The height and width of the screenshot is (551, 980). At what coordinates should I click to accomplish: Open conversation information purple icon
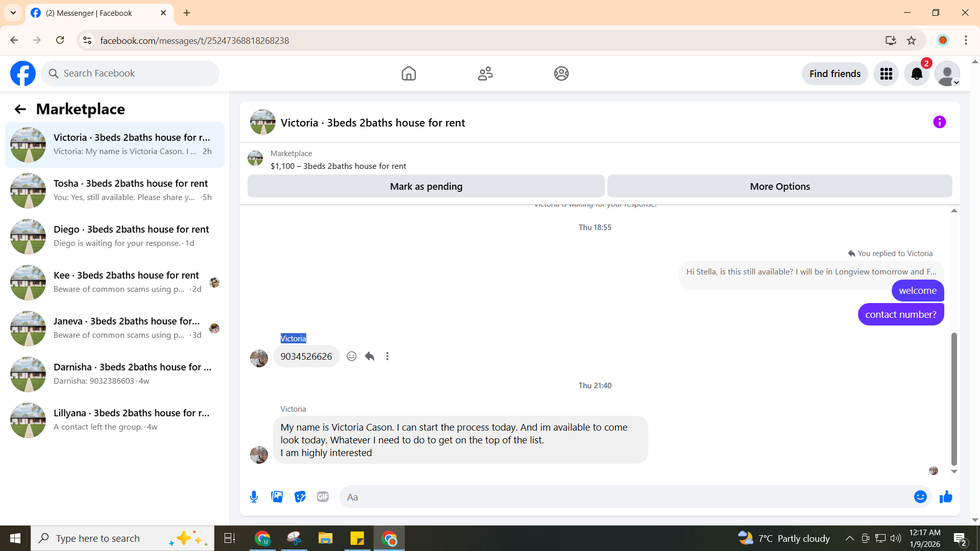[939, 122]
